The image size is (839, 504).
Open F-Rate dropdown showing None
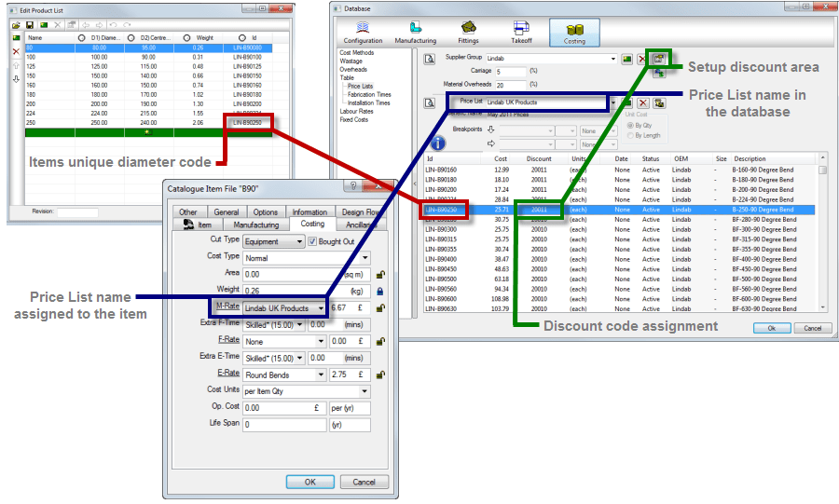pos(284,342)
